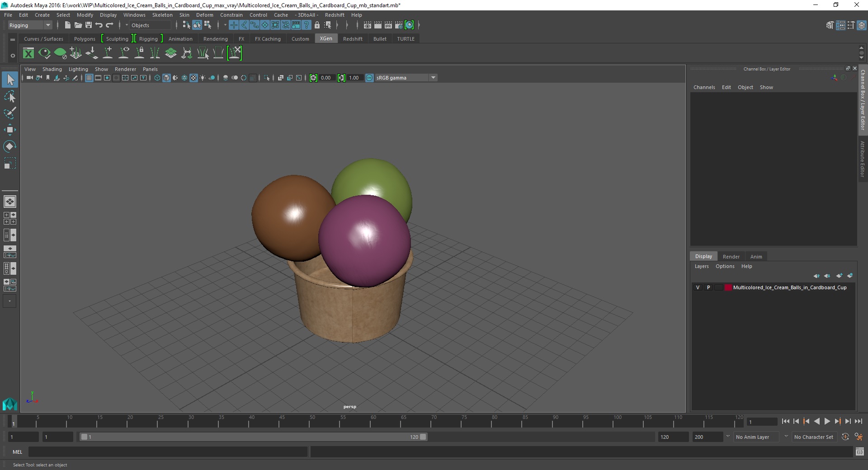This screenshot has height=470, width=868.
Task: Toggle smooth shade all cube icon
Action: point(166,78)
